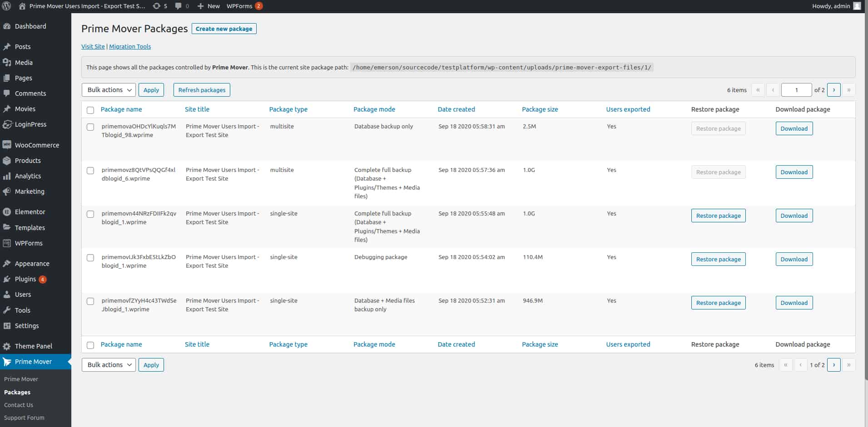
Task: Restore the Debugging package
Action: (x=718, y=259)
